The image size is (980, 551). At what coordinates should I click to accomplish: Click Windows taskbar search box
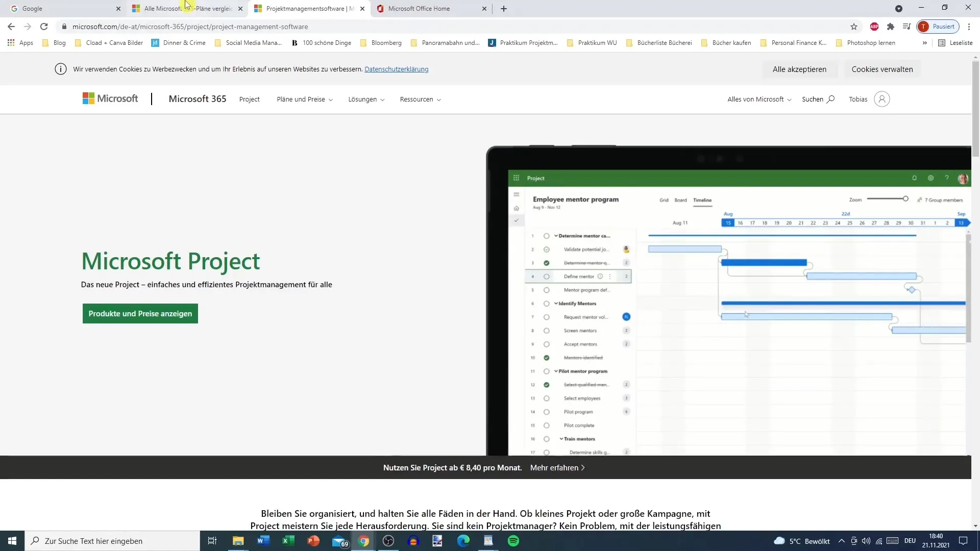[x=112, y=541]
